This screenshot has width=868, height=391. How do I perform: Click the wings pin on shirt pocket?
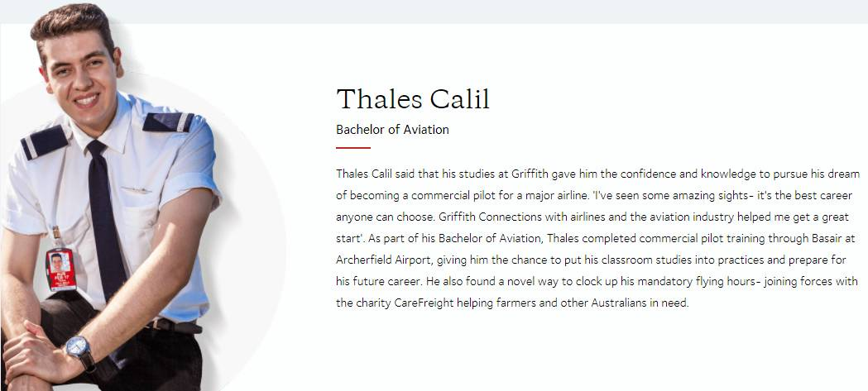(x=138, y=189)
